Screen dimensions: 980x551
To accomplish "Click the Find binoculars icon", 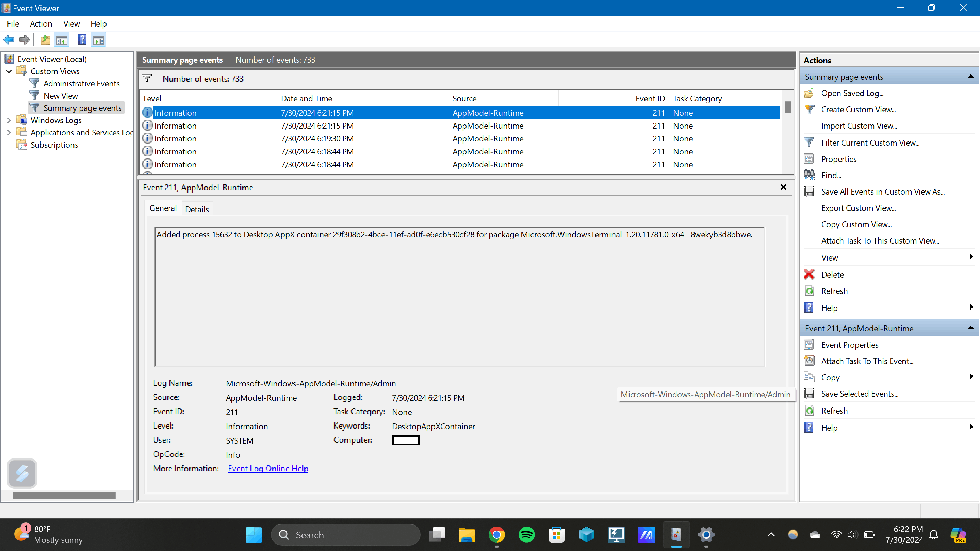I will pos(809,175).
